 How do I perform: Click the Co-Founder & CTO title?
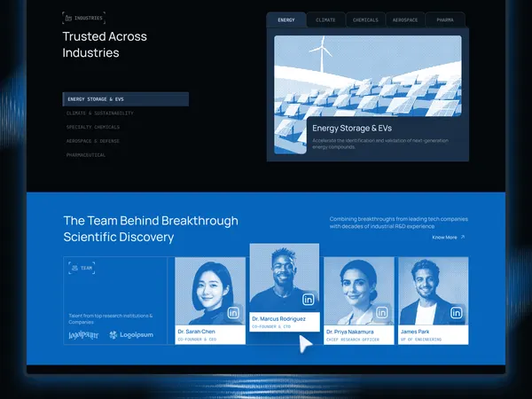pyautogui.click(x=271, y=326)
